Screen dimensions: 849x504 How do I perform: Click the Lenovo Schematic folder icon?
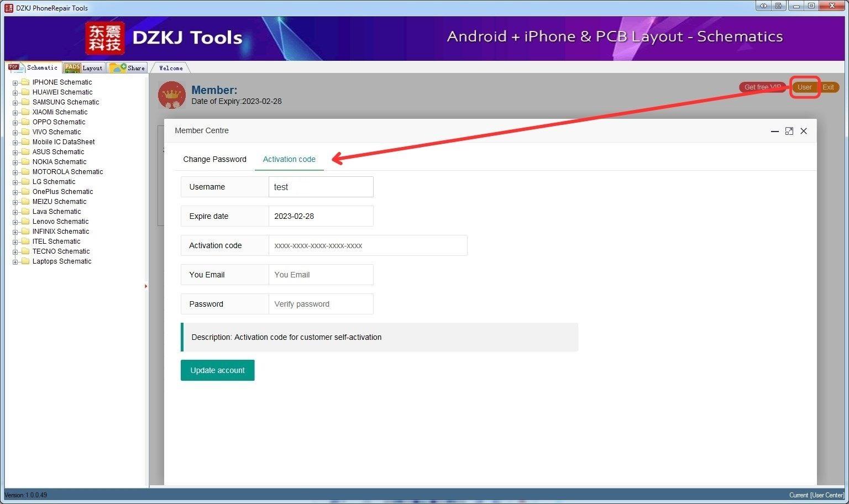25,222
